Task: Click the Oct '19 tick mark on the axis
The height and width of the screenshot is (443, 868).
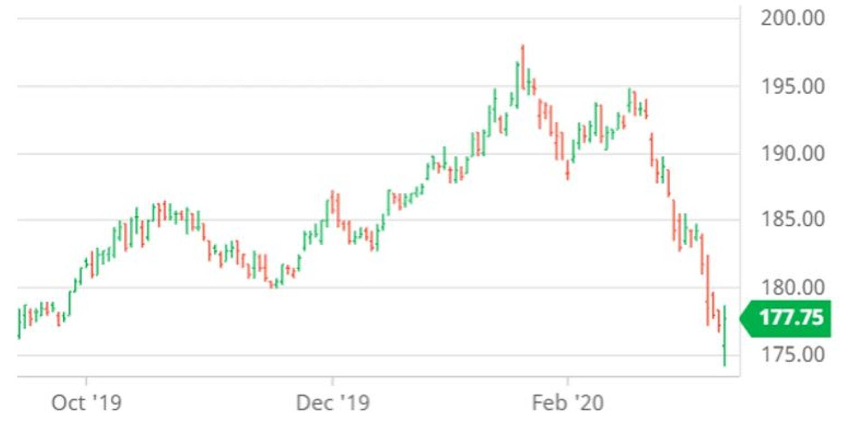Action: (x=86, y=381)
